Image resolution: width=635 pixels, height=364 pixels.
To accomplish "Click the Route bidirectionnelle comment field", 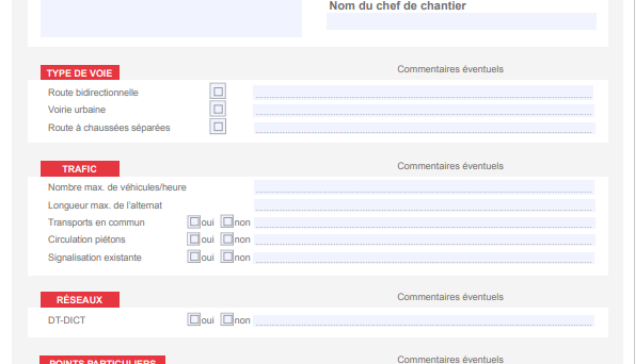I will [423, 92].
